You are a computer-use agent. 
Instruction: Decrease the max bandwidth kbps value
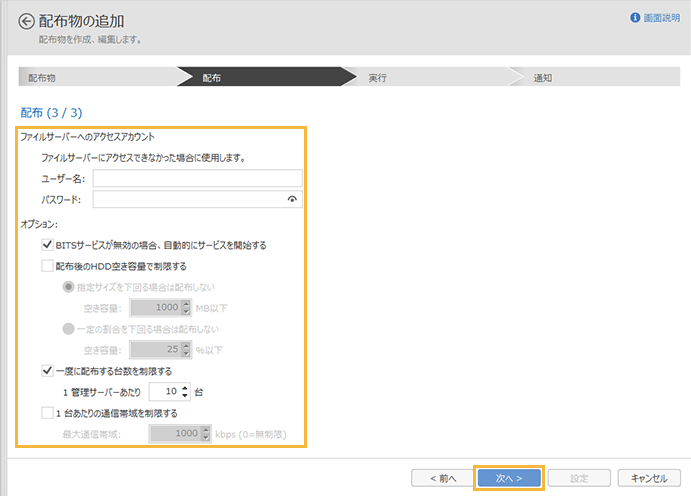point(206,438)
